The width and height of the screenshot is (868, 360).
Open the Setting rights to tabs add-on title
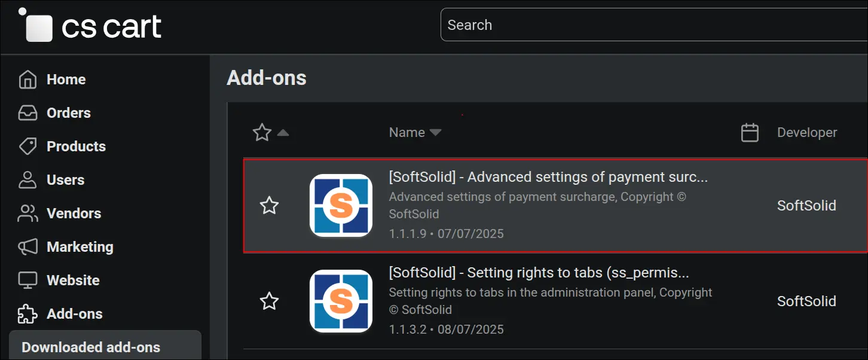tap(539, 273)
